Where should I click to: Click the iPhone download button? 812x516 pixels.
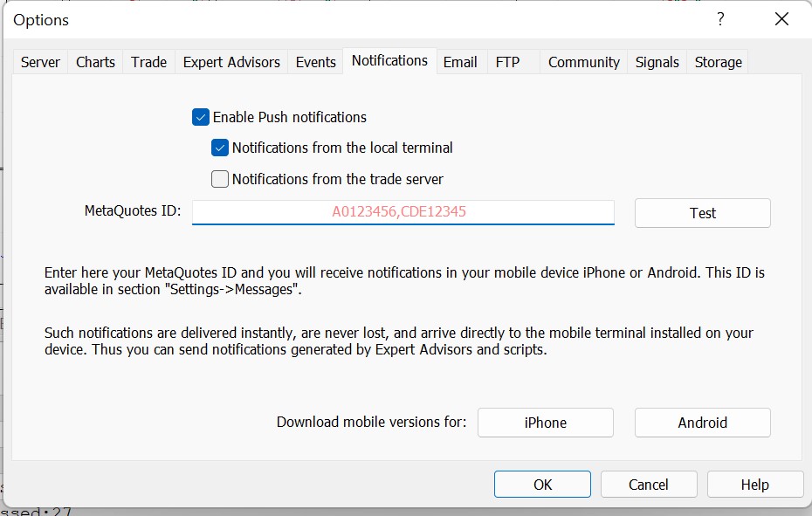545,423
